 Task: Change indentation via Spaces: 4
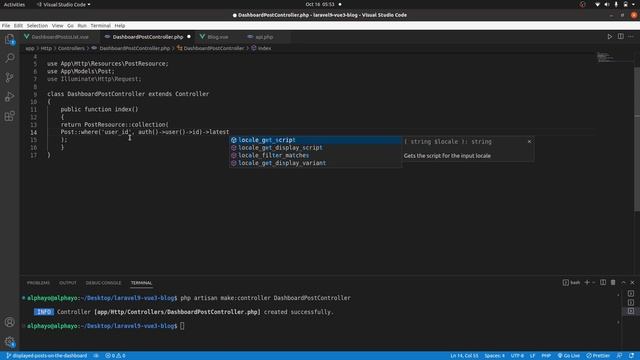pyautogui.click(x=494, y=356)
